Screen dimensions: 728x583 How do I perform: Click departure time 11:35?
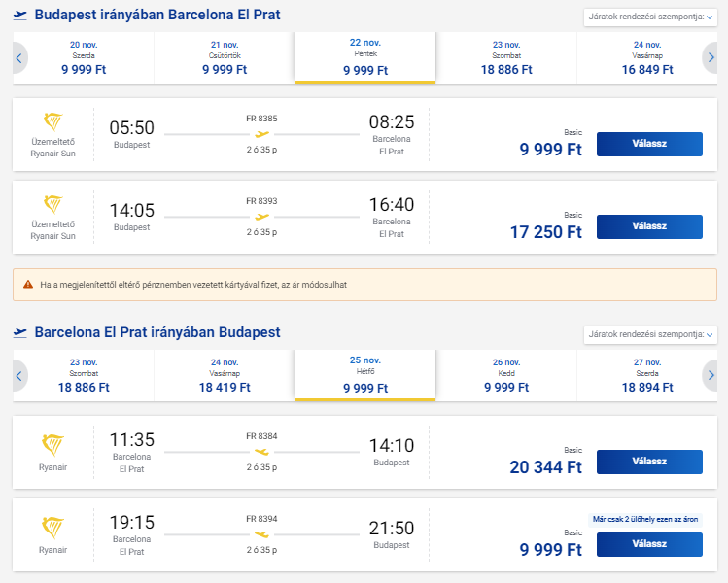(132, 439)
